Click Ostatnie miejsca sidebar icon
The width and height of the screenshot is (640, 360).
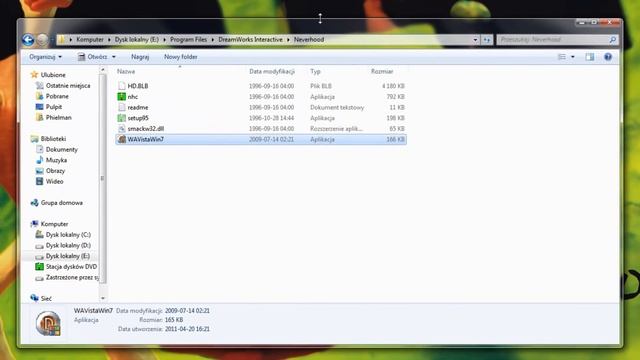[x=40, y=85]
